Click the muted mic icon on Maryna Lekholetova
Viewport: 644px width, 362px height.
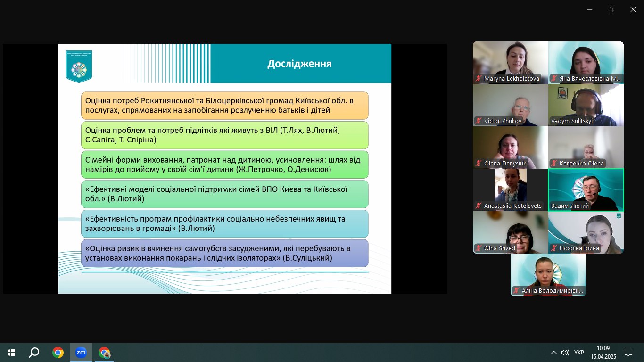click(479, 79)
